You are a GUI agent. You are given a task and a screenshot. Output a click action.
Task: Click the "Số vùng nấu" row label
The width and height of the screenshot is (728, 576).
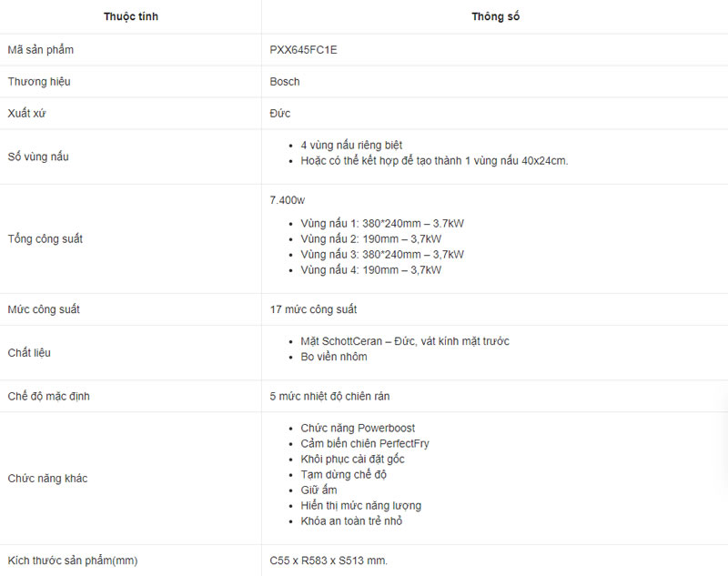tap(38, 157)
